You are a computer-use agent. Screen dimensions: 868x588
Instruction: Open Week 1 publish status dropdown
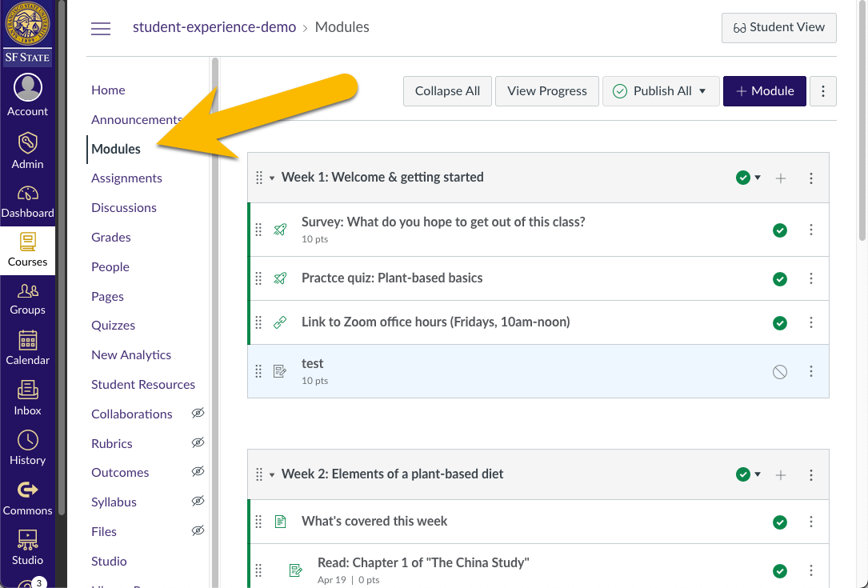coord(749,178)
